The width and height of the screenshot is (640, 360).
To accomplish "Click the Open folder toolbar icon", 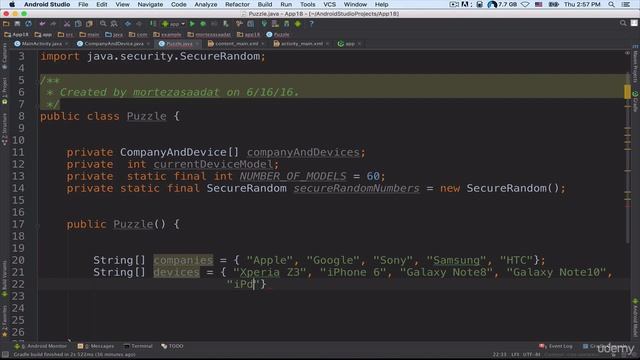I will [x=6, y=24].
